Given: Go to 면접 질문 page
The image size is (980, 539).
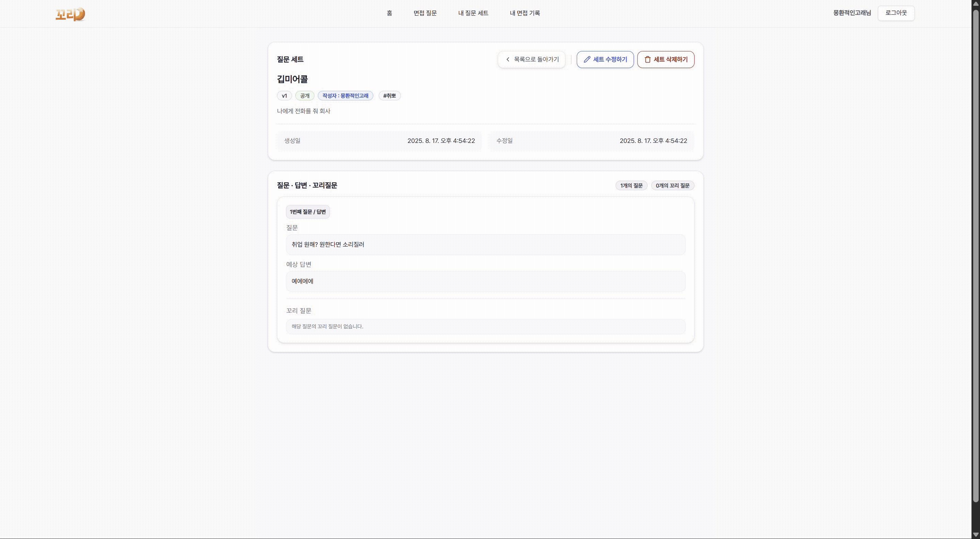Looking at the screenshot, I should 425,13.
